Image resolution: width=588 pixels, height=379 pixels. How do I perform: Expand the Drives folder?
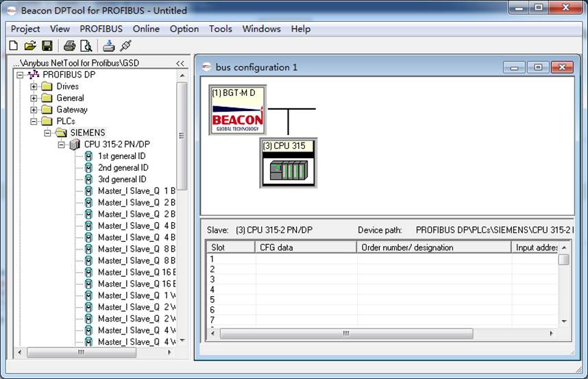34,86
